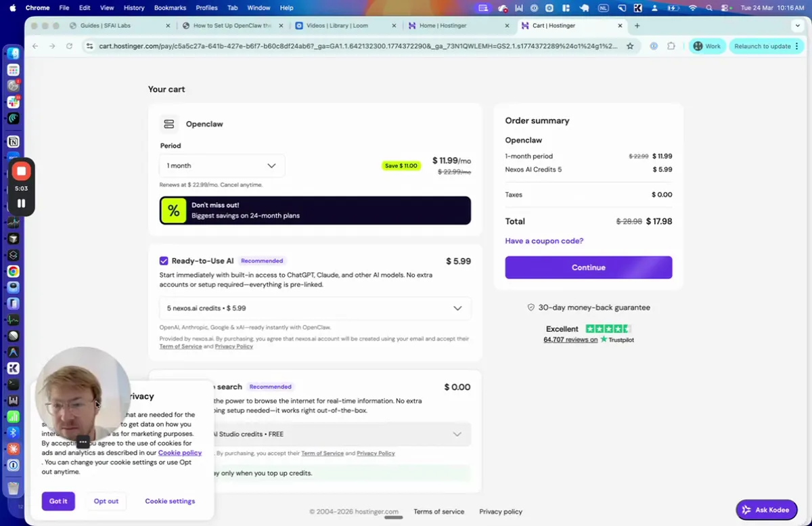This screenshot has width=812, height=526.
Task: Accept cookies with the Got it button
Action: (58, 501)
